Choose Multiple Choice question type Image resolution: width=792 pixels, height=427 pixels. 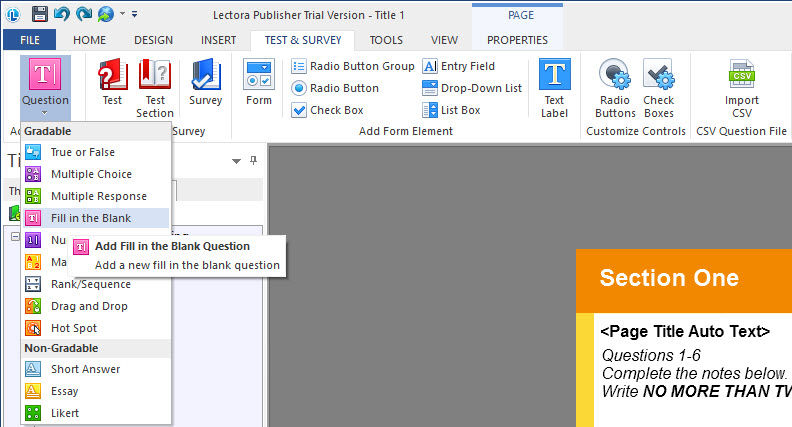[96, 174]
